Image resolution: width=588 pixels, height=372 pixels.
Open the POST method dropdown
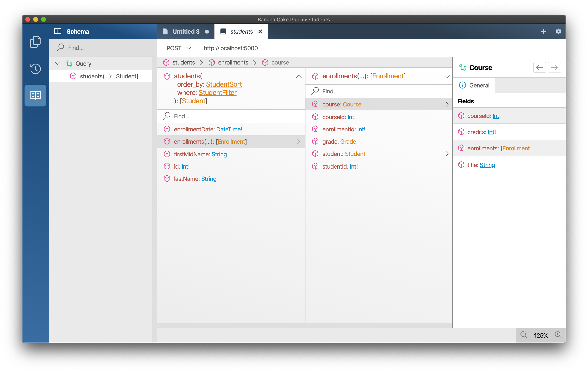[179, 48]
